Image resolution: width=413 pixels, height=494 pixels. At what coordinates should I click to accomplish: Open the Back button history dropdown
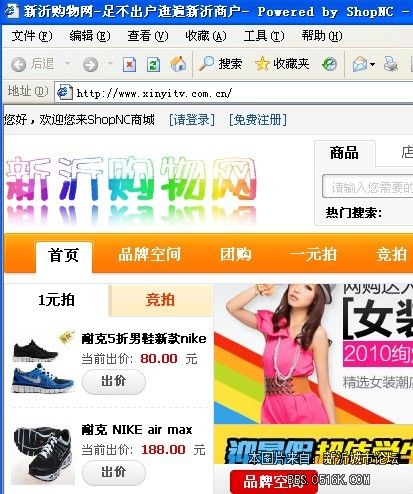point(67,64)
